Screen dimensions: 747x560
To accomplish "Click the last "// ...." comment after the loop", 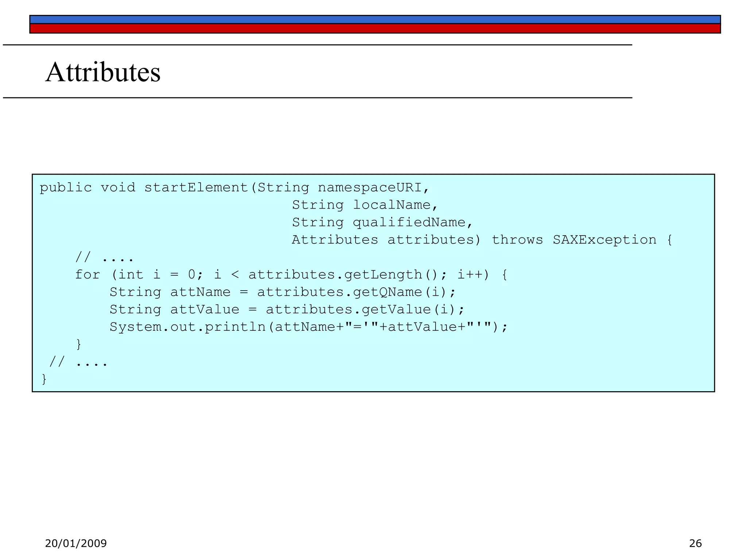I will click(x=78, y=362).
